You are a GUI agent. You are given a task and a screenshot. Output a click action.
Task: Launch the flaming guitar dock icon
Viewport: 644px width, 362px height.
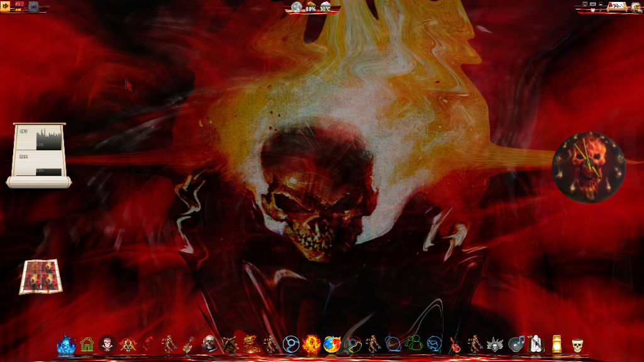(455, 344)
